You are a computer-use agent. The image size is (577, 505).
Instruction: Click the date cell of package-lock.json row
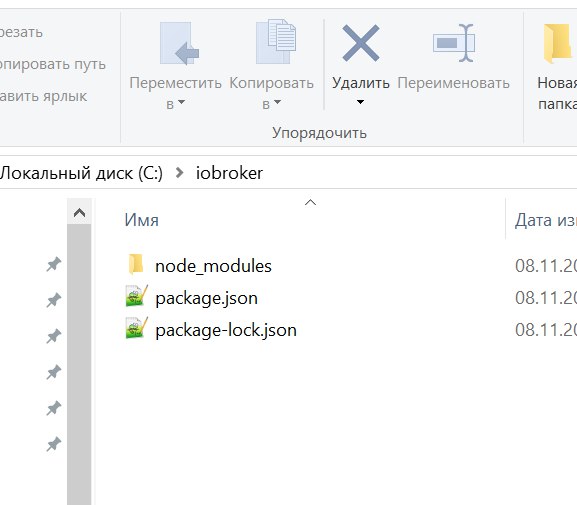click(x=546, y=330)
